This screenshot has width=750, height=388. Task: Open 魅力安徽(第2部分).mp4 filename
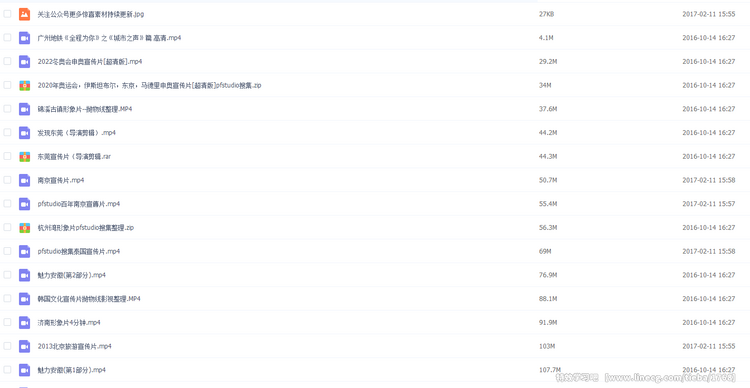coord(71,275)
